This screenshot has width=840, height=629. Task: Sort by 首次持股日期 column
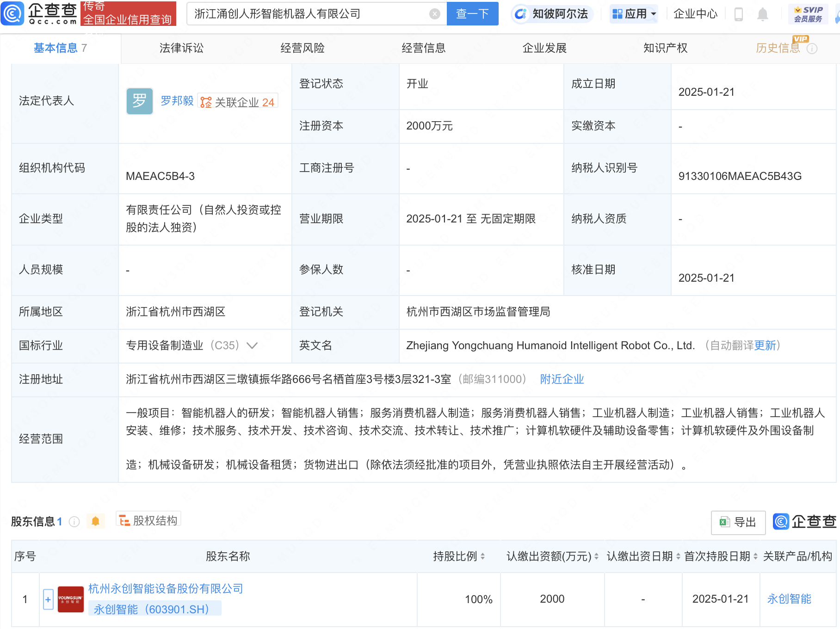(x=755, y=556)
